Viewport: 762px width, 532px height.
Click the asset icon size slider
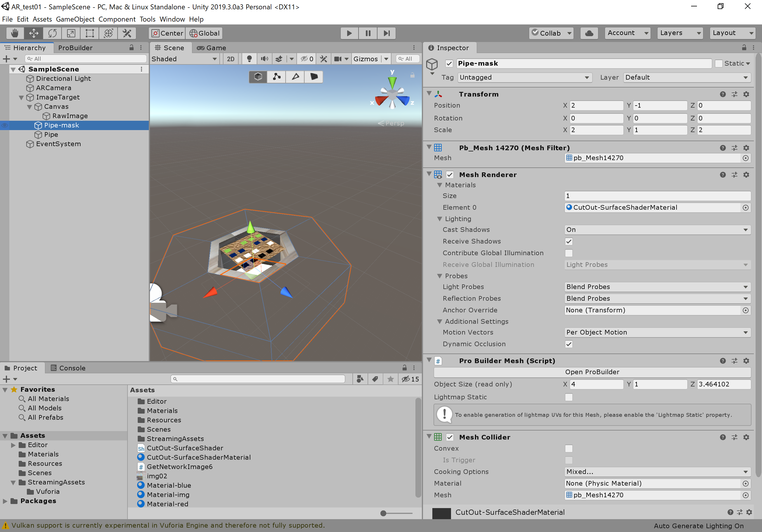383,513
